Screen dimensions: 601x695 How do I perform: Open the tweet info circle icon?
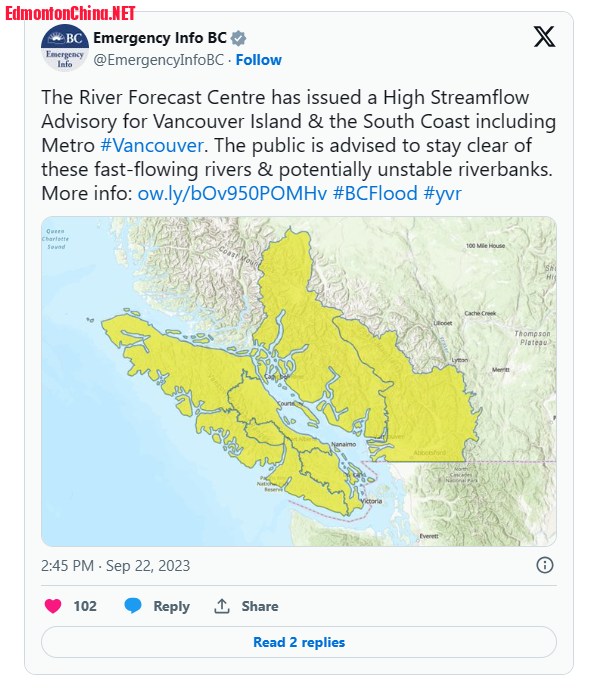[x=545, y=565]
